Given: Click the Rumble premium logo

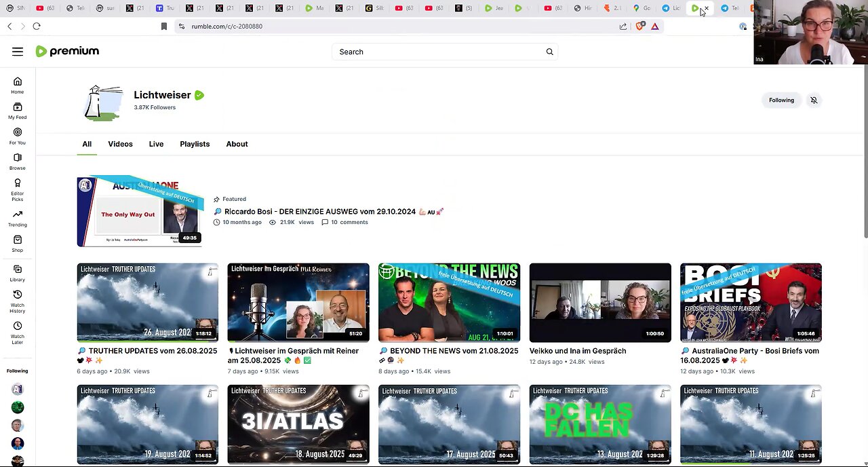Looking at the screenshot, I should [67, 52].
